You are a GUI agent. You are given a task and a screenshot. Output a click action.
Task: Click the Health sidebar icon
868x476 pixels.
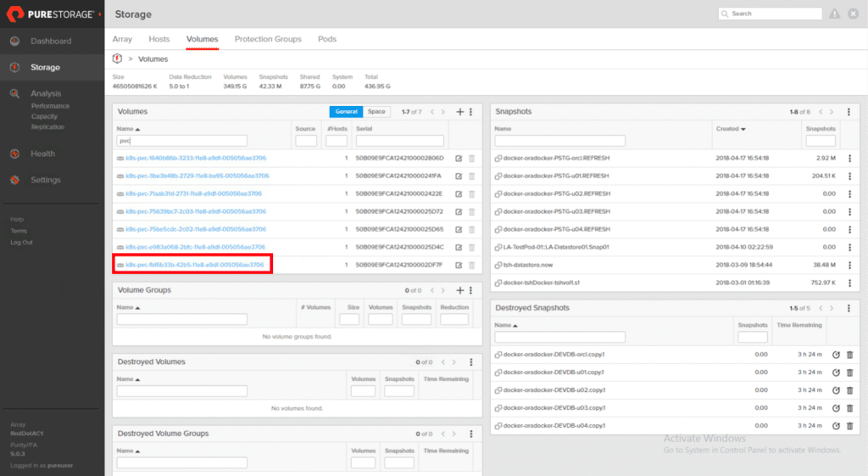coord(15,154)
